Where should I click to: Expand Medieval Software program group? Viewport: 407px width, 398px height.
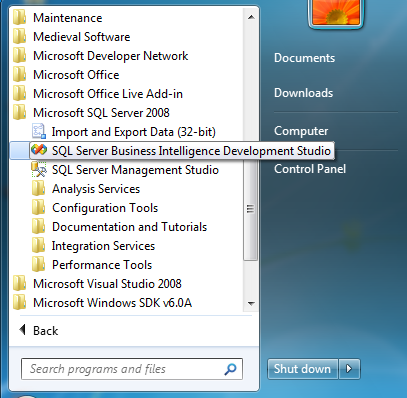[82, 37]
